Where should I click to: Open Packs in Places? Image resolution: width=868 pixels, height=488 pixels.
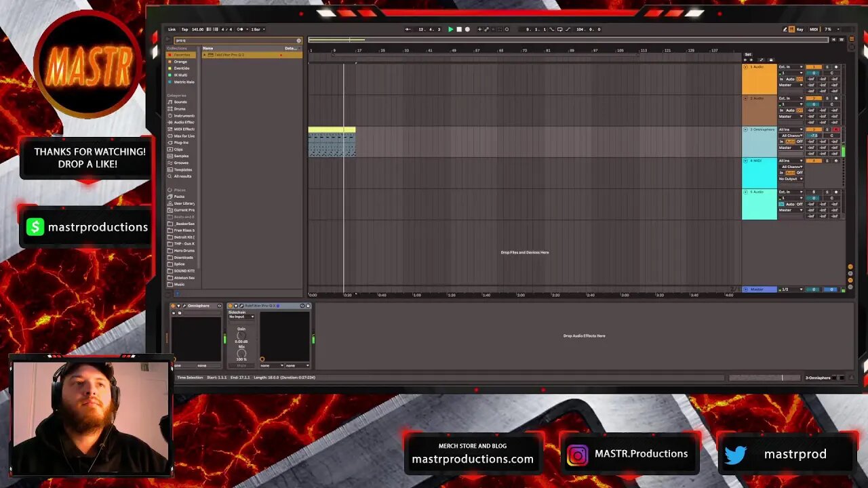(180, 197)
